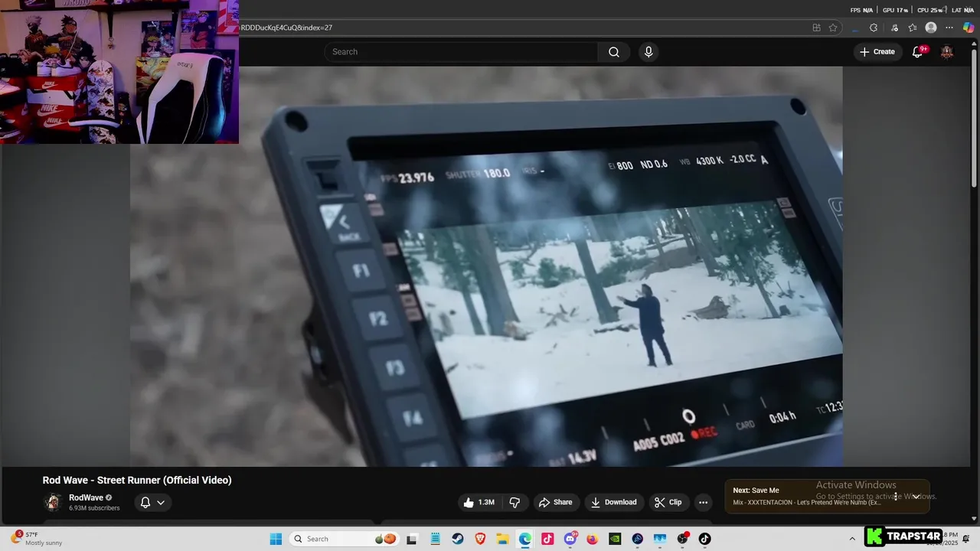
Task: Open File Explorer from taskbar
Action: coord(502,539)
